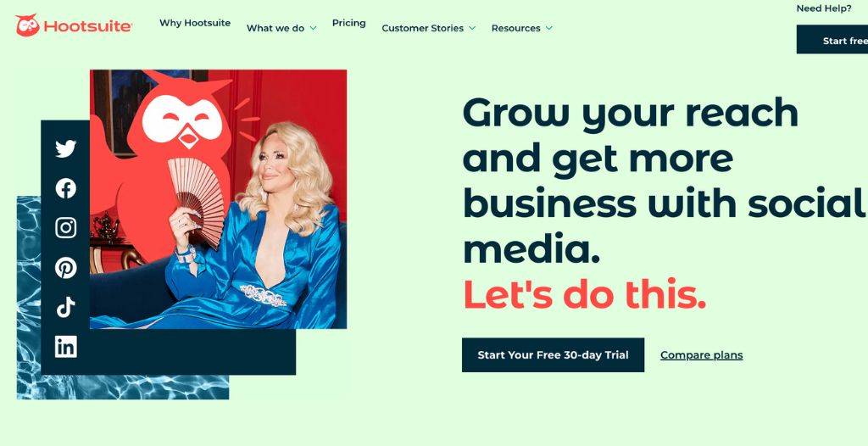
Task: Open the Customer Stories menu
Action: pos(422,28)
